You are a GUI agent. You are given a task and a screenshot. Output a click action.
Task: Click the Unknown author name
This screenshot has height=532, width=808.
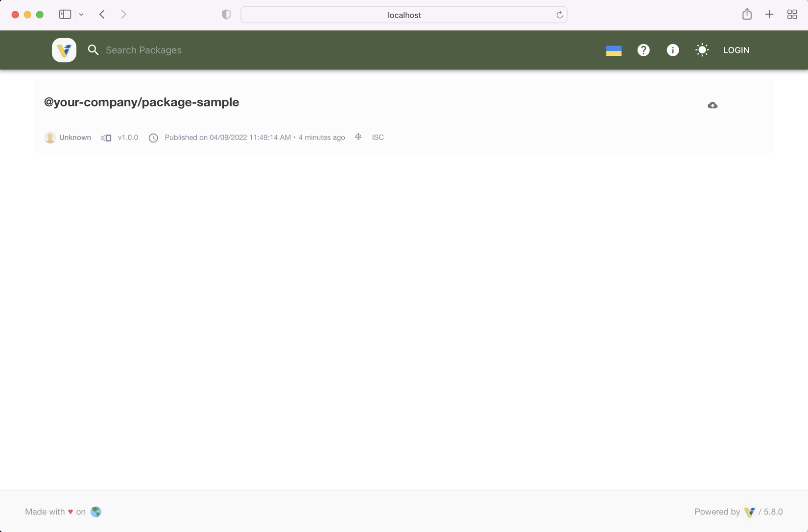pyautogui.click(x=75, y=138)
